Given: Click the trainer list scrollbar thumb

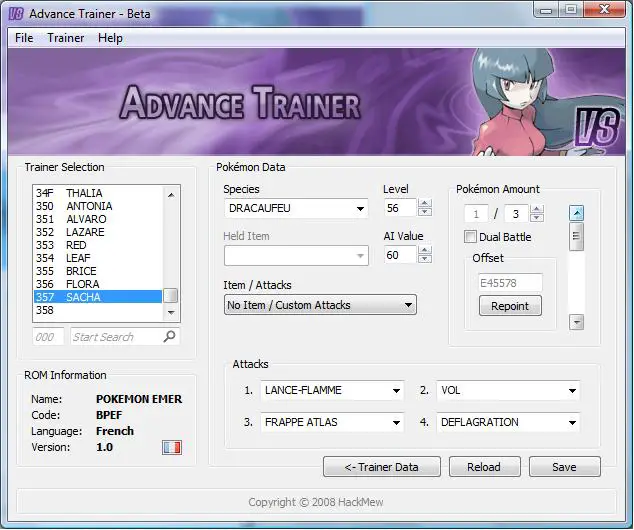Looking at the screenshot, I should pos(171,296).
